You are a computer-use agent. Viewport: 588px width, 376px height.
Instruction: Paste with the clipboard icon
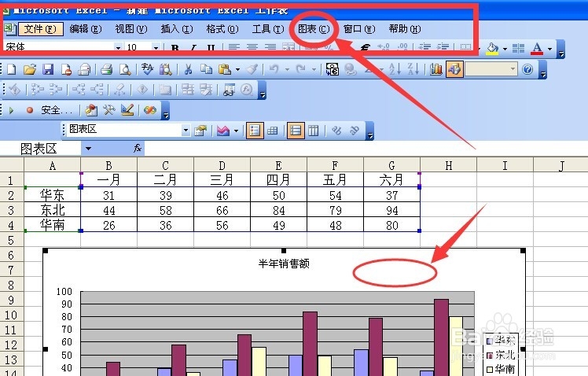225,69
